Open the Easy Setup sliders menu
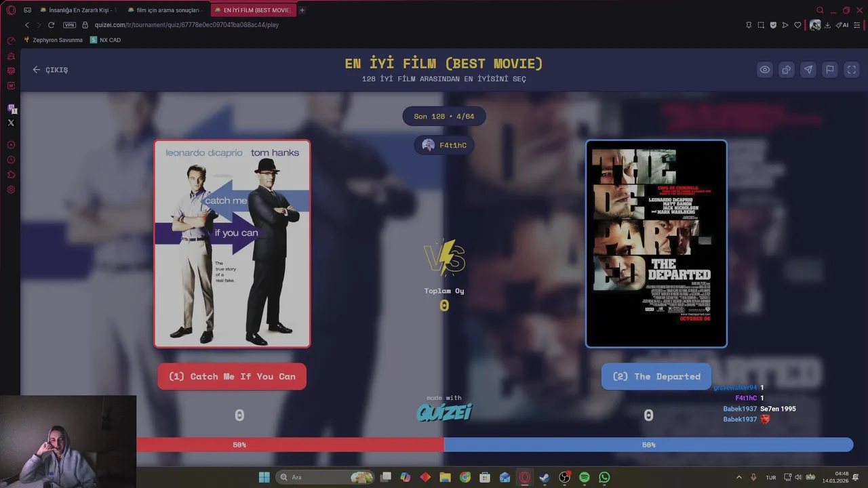This screenshot has height=488, width=868. 857,25
